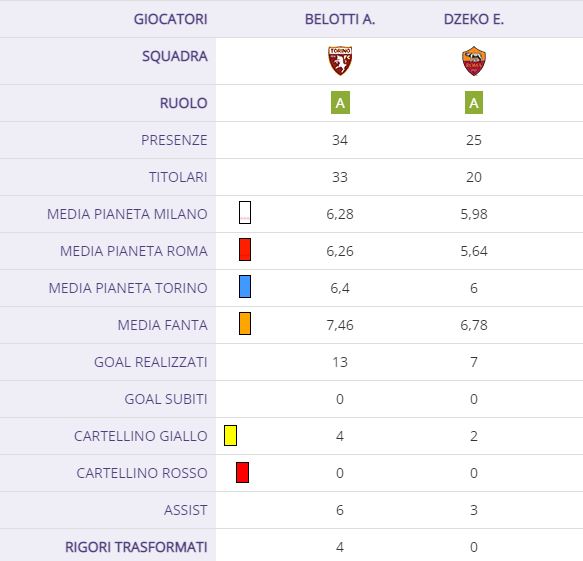Click the SQUADRA row label
Screen dimensions: 583x561
175,56
